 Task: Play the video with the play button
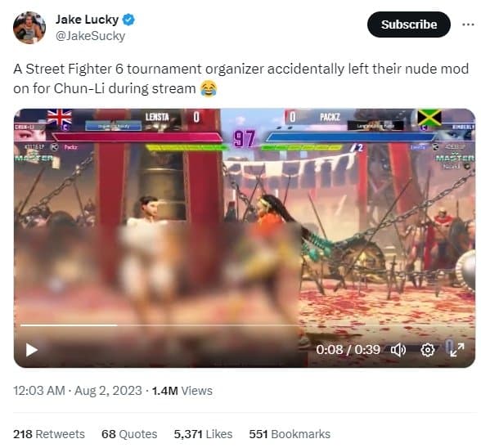tap(32, 350)
